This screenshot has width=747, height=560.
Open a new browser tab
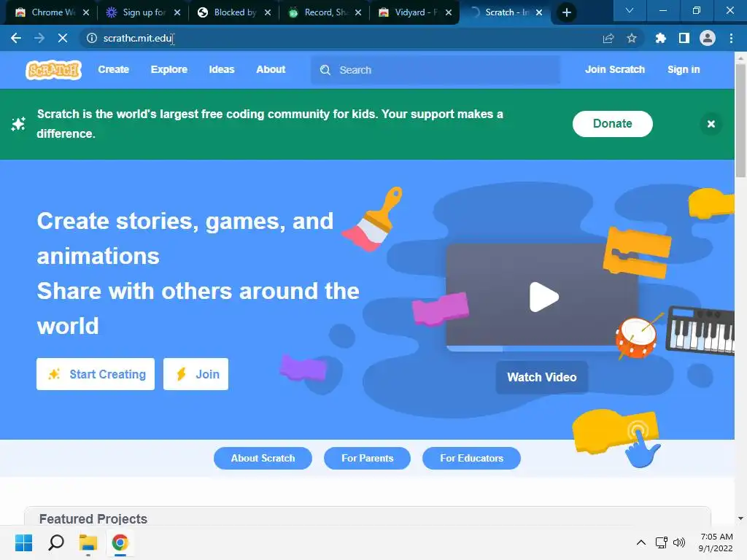pos(566,13)
